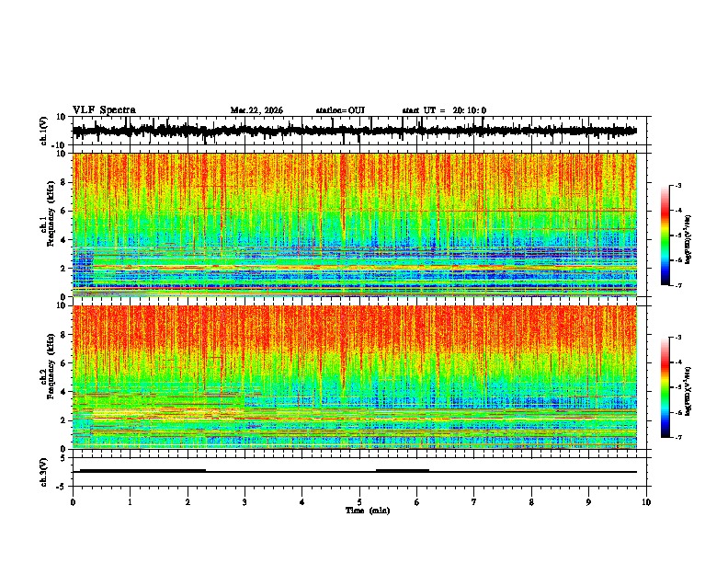
Task: Click the ch.2 frequency axis tick "8"
Action: [x=63, y=335]
